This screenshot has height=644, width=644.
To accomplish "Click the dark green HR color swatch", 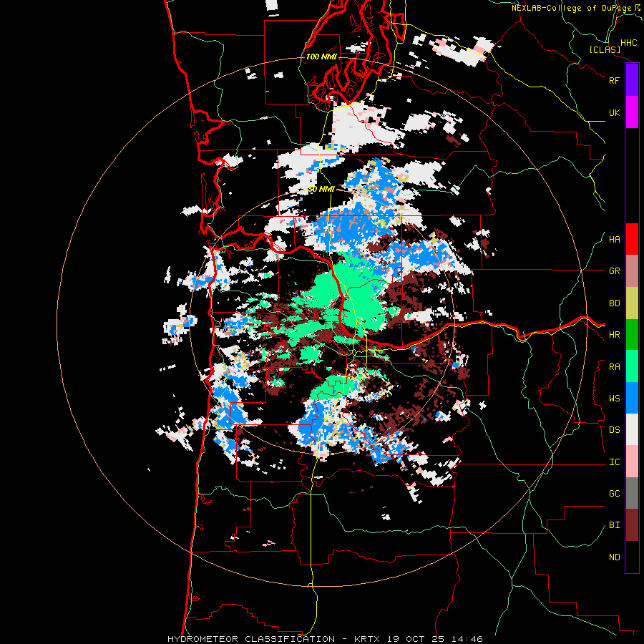I will [632, 335].
